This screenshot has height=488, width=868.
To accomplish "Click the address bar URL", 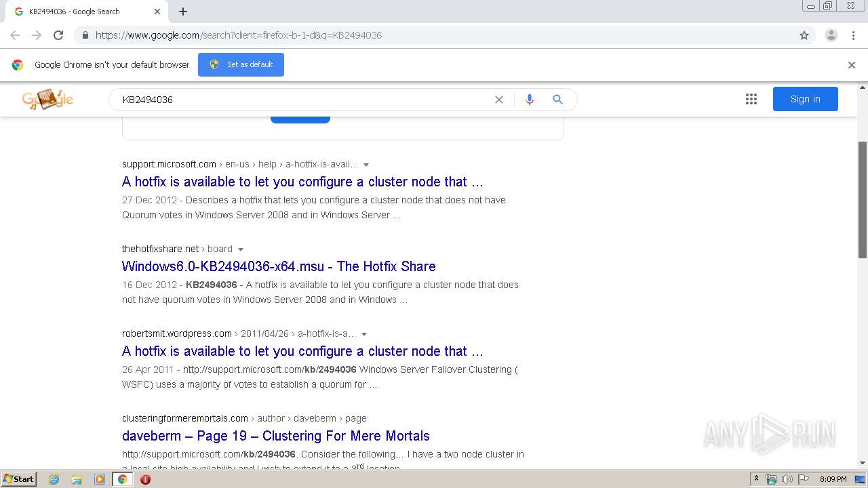I will coord(239,35).
